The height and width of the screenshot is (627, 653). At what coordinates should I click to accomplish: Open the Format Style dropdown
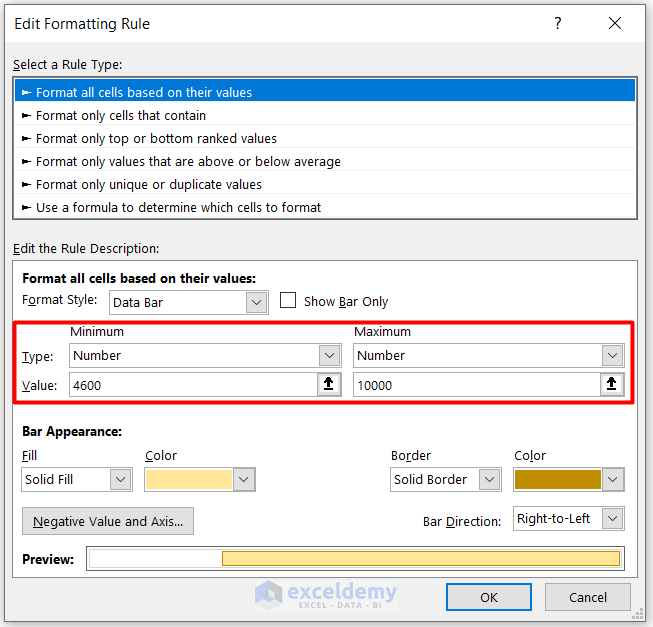pyautogui.click(x=257, y=301)
